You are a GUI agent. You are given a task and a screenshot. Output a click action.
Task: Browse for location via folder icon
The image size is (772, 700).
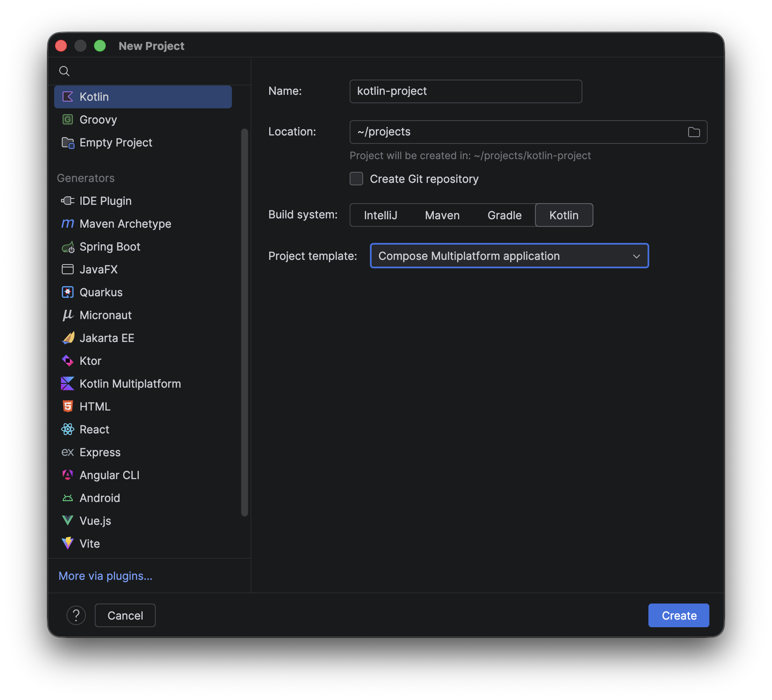[x=694, y=132]
